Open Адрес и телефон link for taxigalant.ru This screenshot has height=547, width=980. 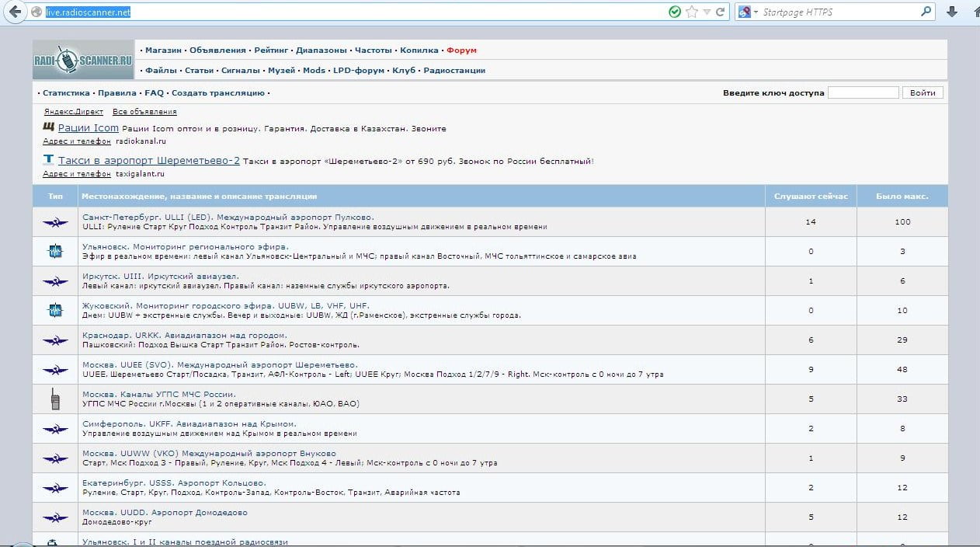pos(77,174)
